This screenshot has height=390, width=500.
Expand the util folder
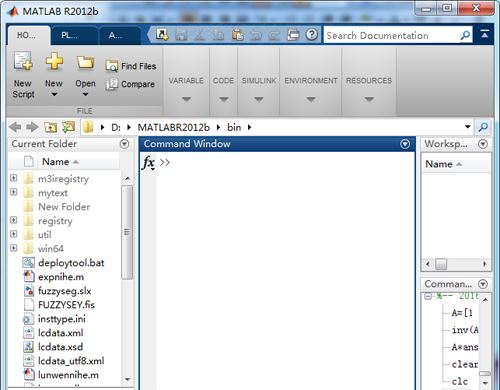(x=14, y=234)
